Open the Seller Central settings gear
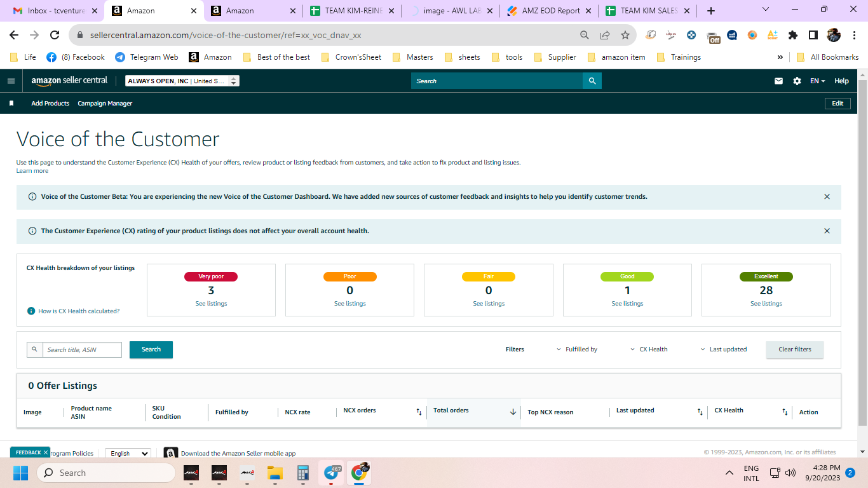 [797, 81]
